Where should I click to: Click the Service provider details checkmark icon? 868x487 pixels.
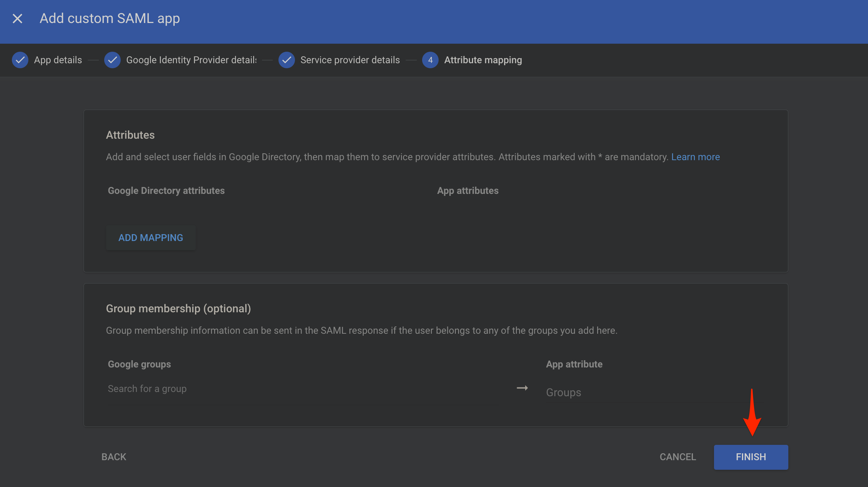pos(287,60)
